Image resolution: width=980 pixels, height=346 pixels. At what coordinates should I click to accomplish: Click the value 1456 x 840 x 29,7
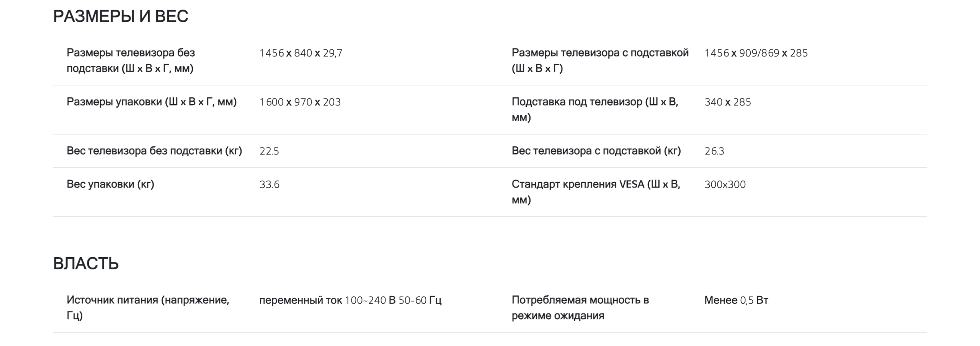301,53
